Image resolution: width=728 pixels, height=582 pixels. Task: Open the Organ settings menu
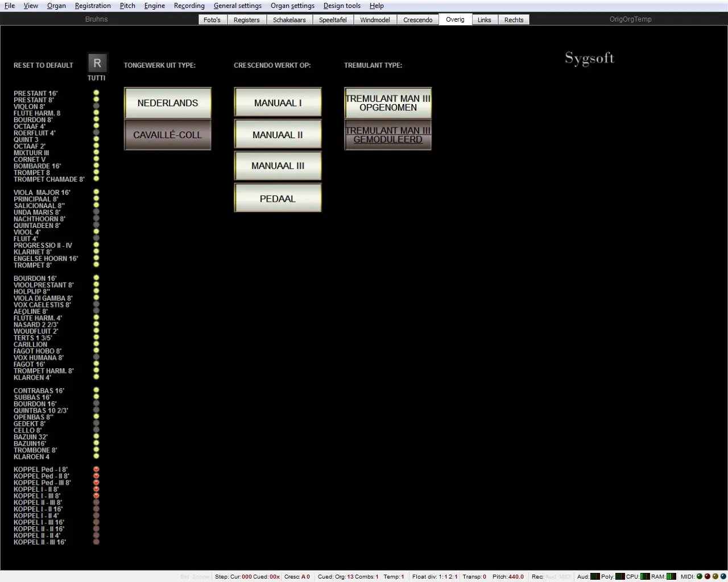292,6
